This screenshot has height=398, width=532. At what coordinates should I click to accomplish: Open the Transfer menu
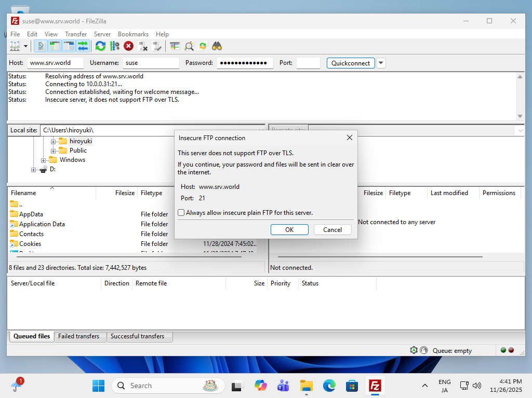pyautogui.click(x=76, y=34)
